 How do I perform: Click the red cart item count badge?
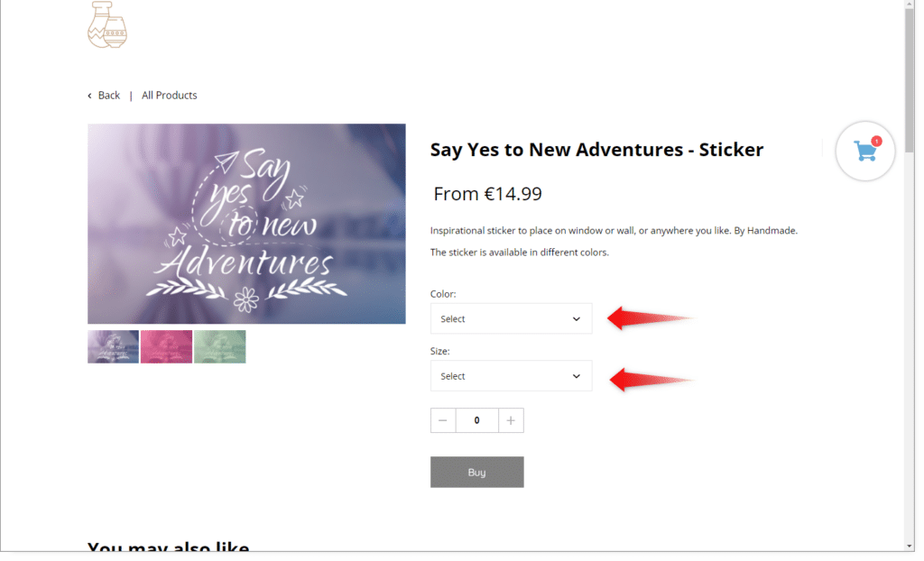pos(876,141)
